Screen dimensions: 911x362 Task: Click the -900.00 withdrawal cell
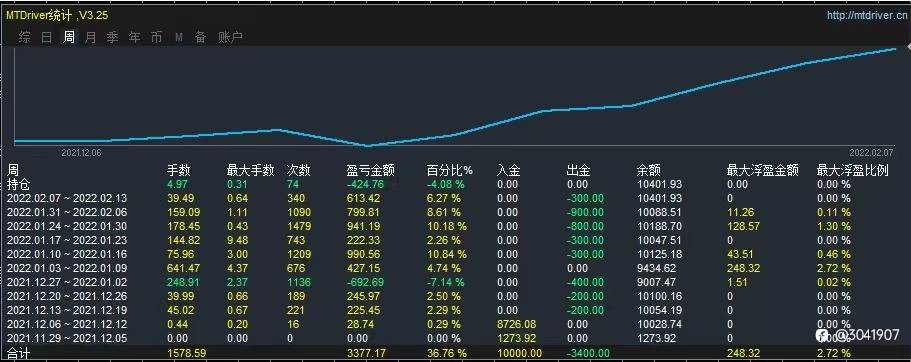(x=585, y=212)
